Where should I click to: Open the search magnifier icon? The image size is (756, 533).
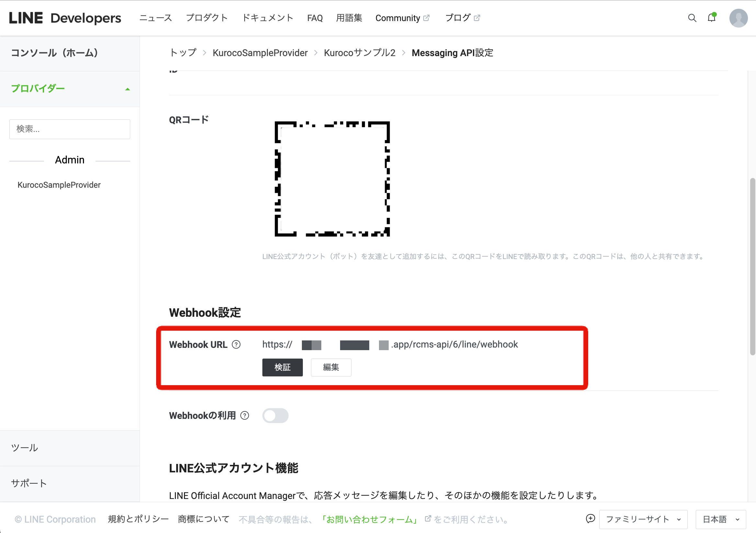pyautogui.click(x=692, y=18)
